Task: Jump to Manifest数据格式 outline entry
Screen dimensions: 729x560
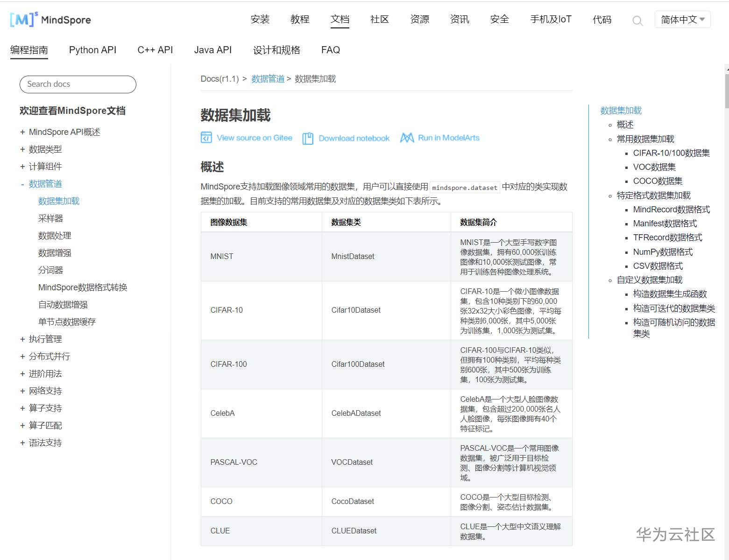Action: tap(665, 224)
